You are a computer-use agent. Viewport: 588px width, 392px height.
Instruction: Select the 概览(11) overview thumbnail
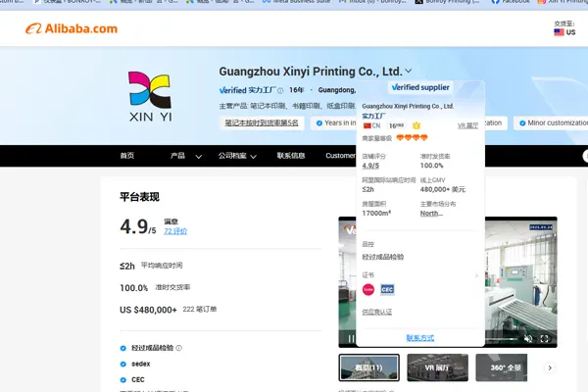click(x=369, y=367)
